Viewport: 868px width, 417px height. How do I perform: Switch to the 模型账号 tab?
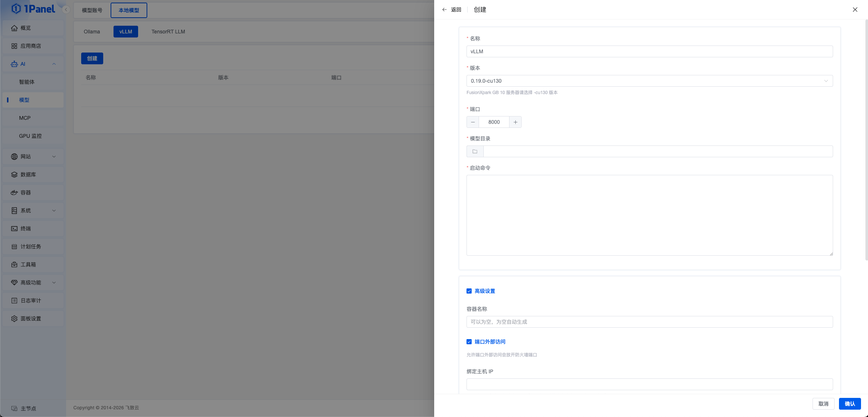pyautogui.click(x=92, y=10)
